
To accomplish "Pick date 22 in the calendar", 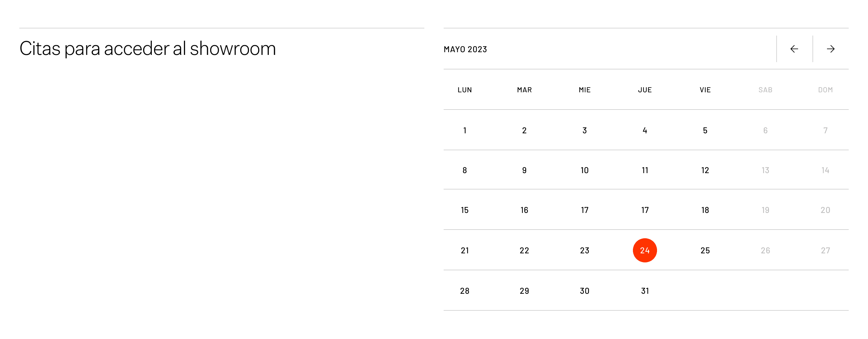I will click(x=524, y=250).
